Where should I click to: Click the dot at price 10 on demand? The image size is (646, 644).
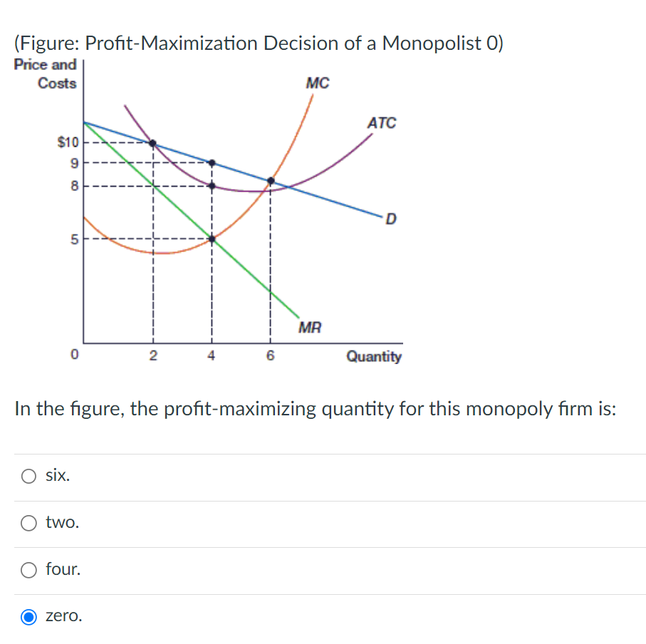coord(152,142)
